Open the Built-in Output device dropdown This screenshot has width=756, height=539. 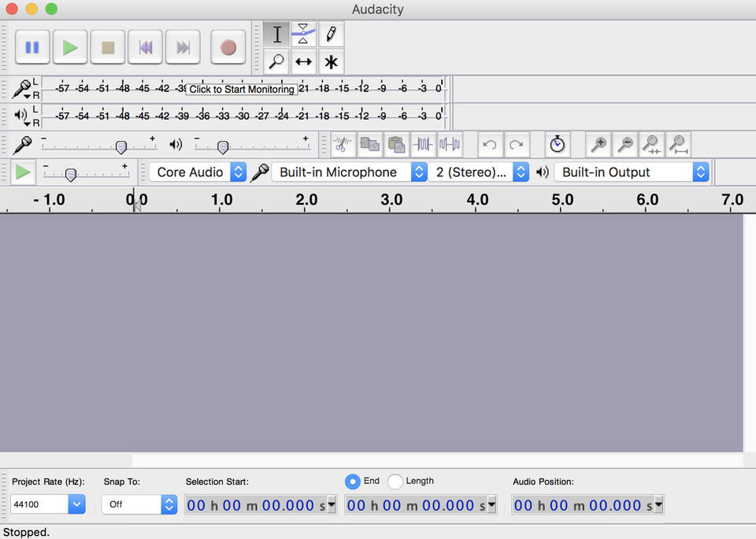coord(632,172)
